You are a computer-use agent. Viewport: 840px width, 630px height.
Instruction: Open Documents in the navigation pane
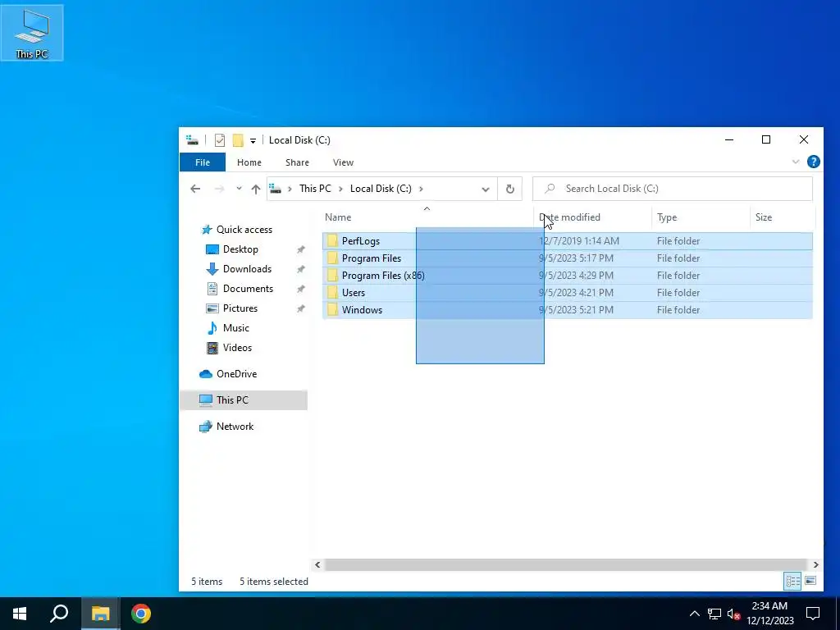tap(248, 288)
